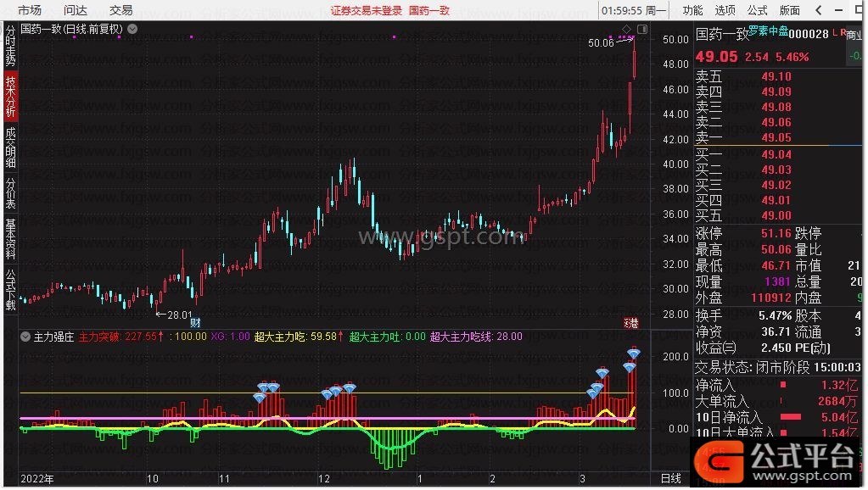Open the 版面 menu

(x=789, y=10)
